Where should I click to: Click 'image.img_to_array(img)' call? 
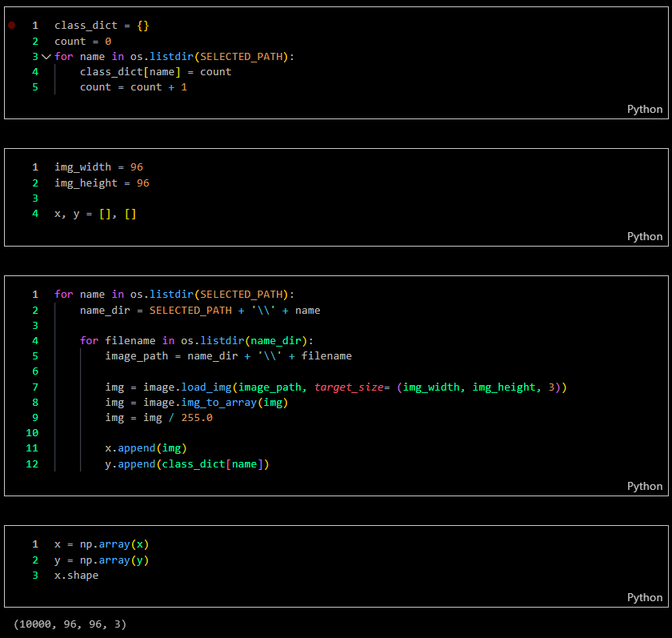215,403
